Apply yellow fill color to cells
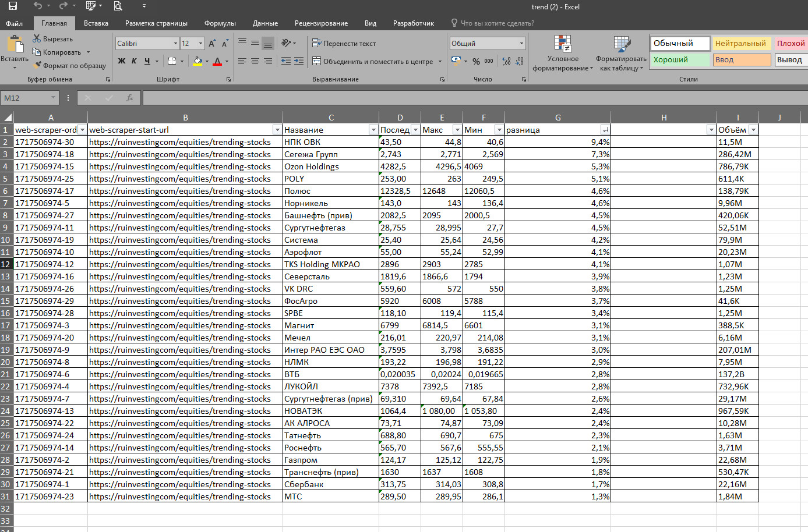Viewport: 808px width, 532px height. [x=197, y=61]
